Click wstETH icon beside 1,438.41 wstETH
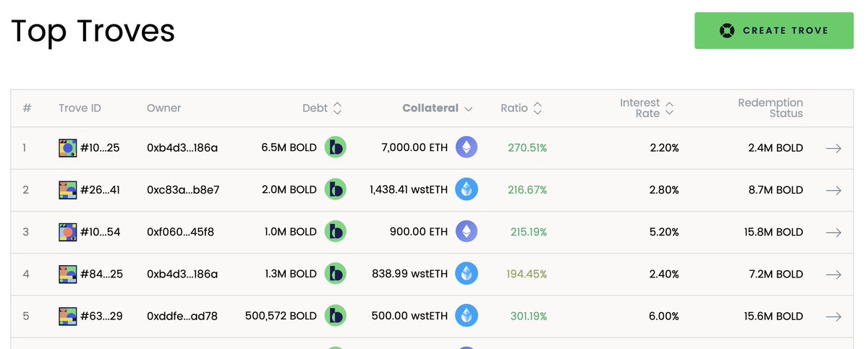868x349 pixels. [467, 190]
